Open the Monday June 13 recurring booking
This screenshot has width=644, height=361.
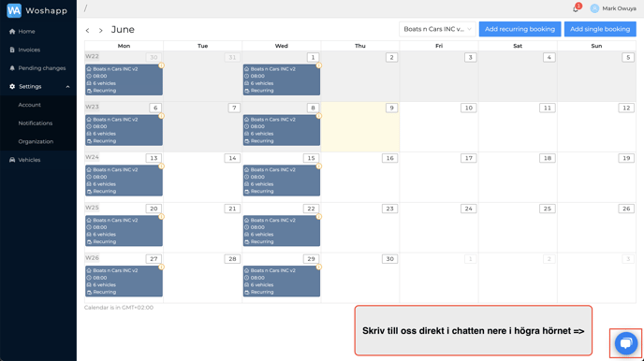pos(124,180)
